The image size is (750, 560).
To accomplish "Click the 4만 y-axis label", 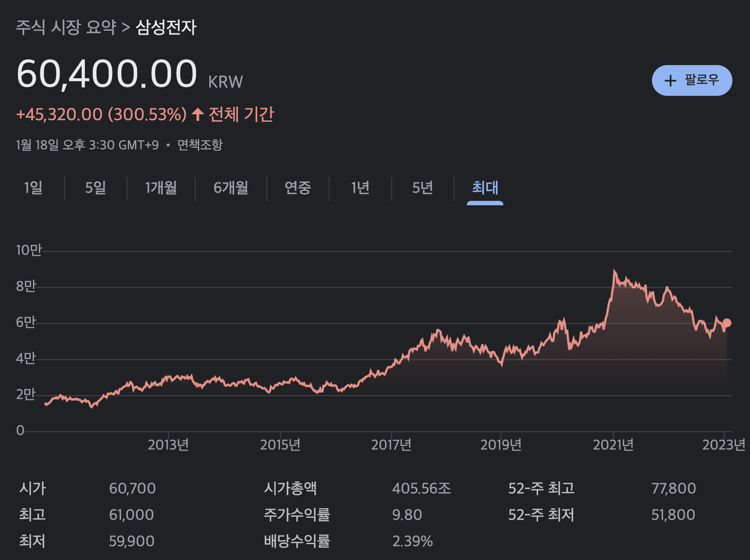I will pyautogui.click(x=26, y=358).
